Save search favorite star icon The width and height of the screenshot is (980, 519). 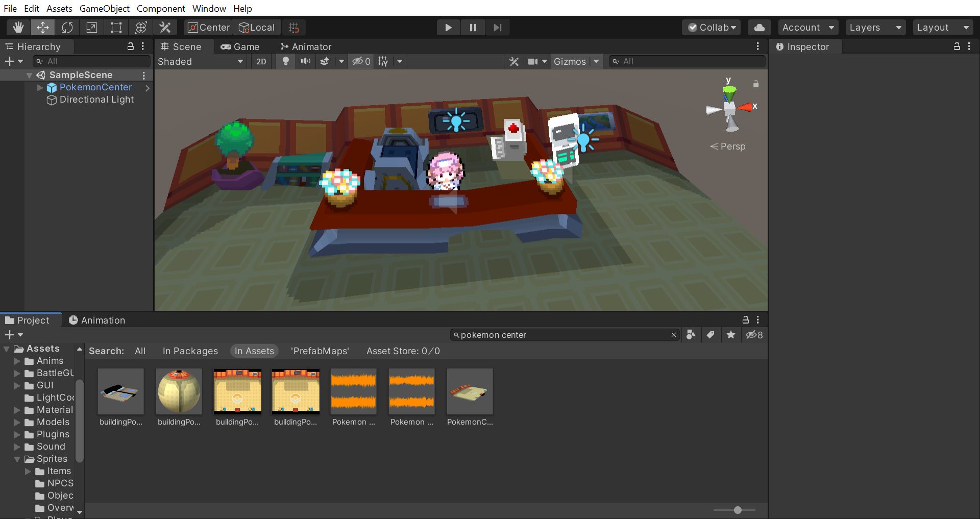click(x=731, y=335)
